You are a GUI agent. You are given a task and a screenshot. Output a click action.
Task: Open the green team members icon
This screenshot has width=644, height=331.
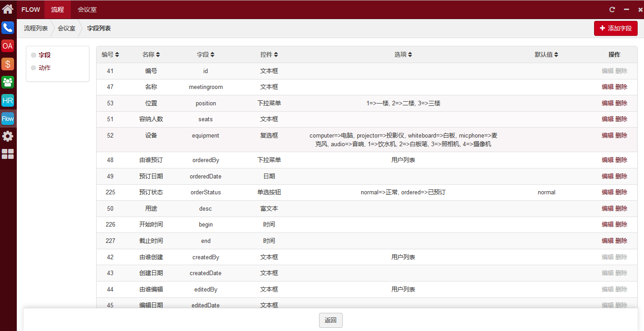8,82
